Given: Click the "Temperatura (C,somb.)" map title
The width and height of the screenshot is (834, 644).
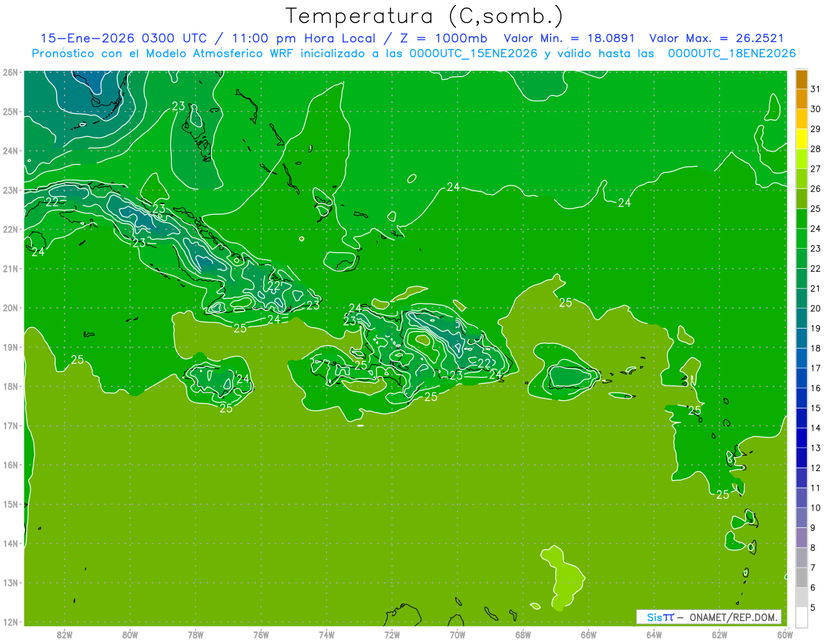Looking at the screenshot, I should point(424,16).
